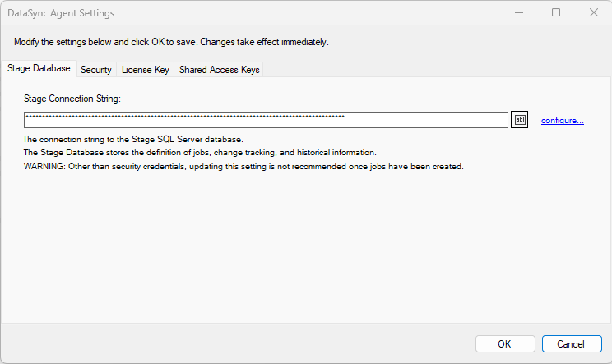Open the Shared Access Keys tab
The width and height of the screenshot is (612, 364).
pos(219,70)
